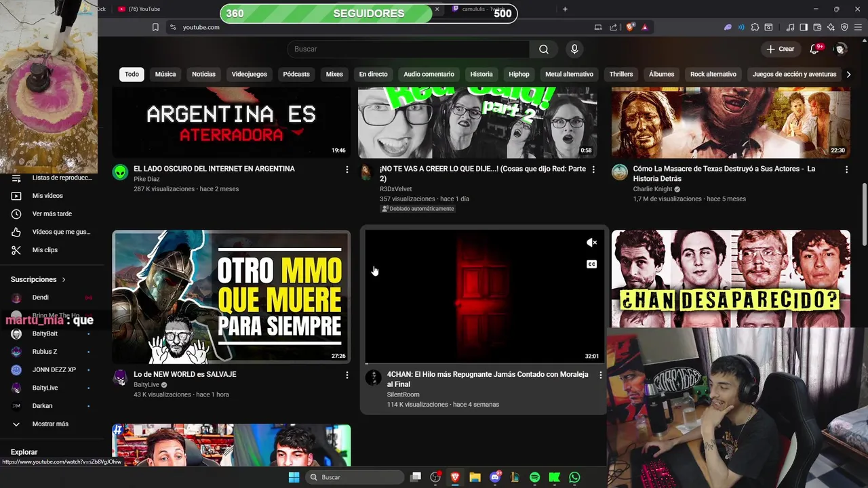
Task: Open the YouTube account avatar menu
Action: point(840,49)
